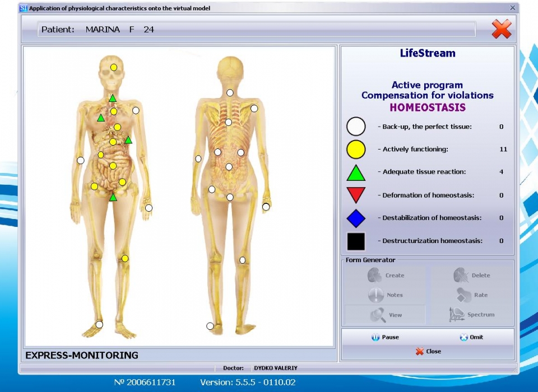Click the white marker on the front foot

[99, 324]
